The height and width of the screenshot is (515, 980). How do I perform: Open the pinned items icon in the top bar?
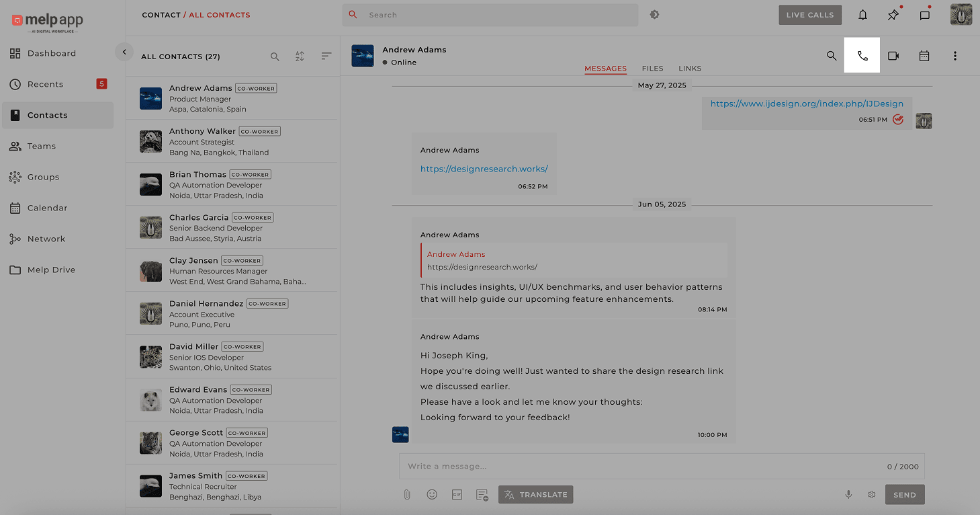[x=893, y=14]
